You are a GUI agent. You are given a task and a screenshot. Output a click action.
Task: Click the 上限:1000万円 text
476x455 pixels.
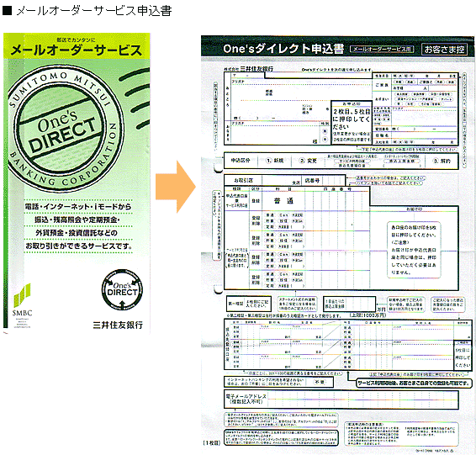click(368, 315)
